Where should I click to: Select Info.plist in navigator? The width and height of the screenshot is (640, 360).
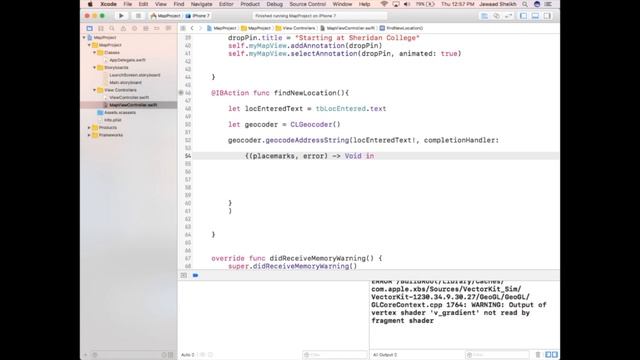pos(113,120)
